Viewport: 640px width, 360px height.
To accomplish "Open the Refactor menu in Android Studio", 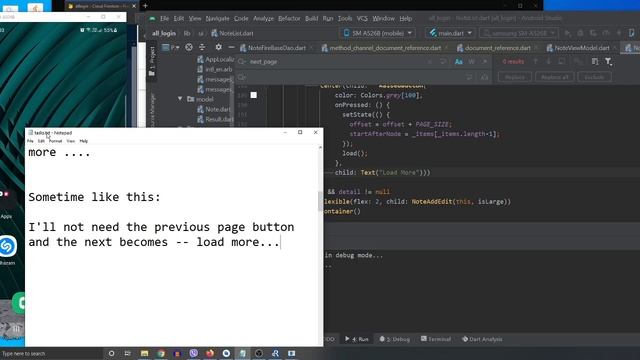I will coord(289,18).
